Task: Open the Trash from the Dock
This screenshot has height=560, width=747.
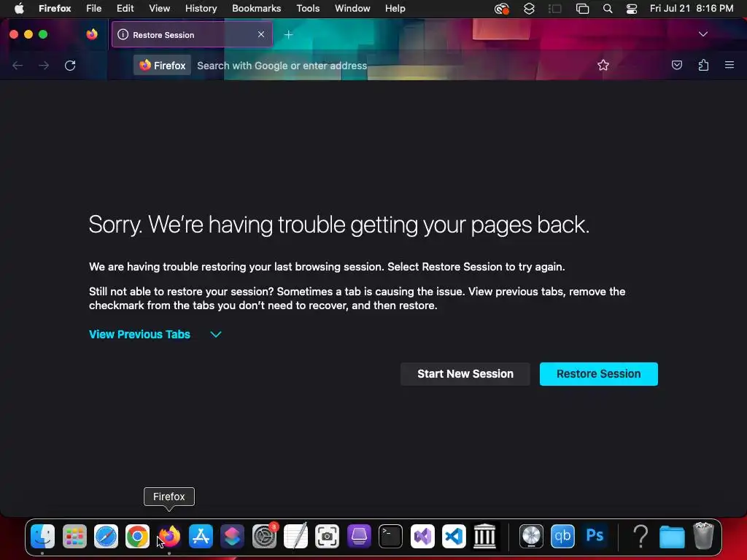Action: click(703, 536)
